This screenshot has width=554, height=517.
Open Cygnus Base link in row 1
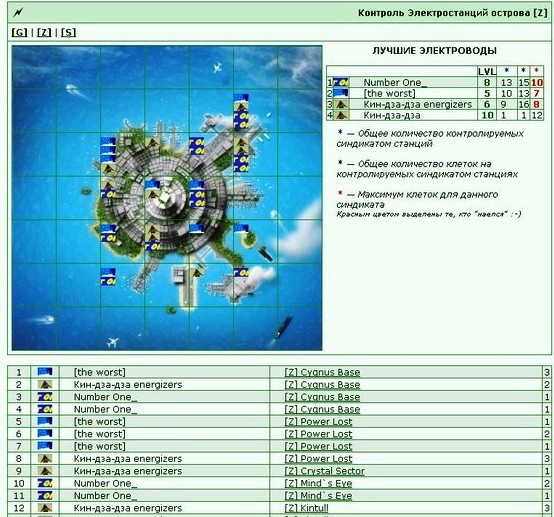[x=322, y=372]
